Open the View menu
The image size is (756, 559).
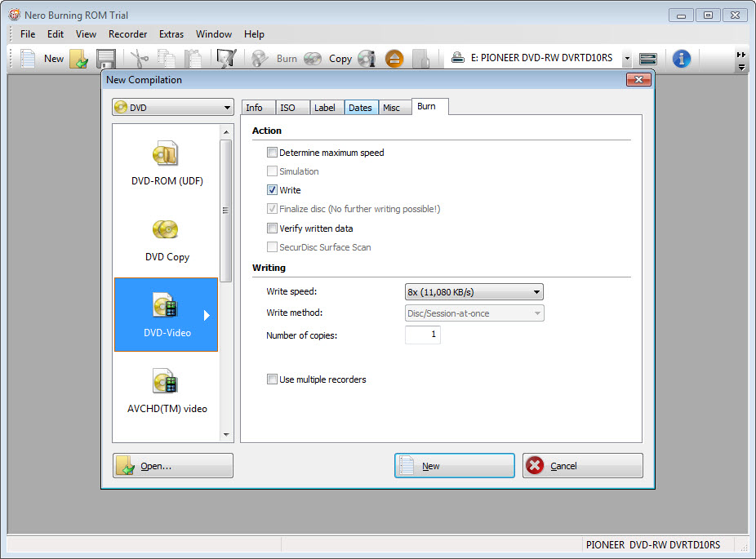(x=86, y=34)
